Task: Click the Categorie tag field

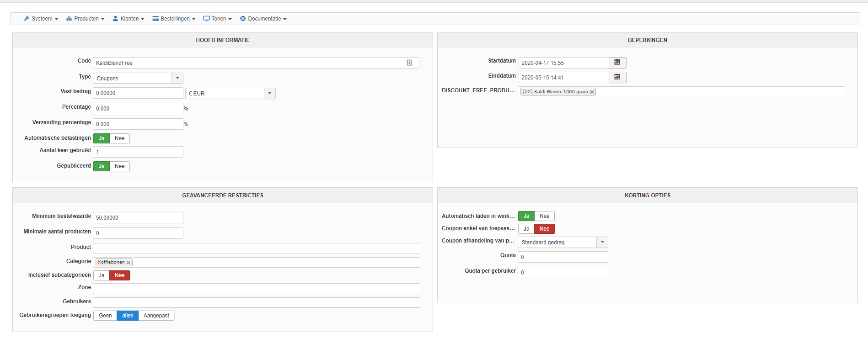Action: 257,262
